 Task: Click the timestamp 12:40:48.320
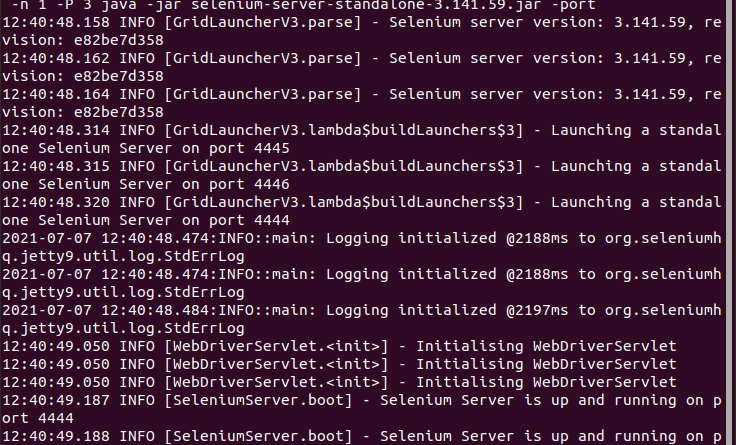click(56, 202)
